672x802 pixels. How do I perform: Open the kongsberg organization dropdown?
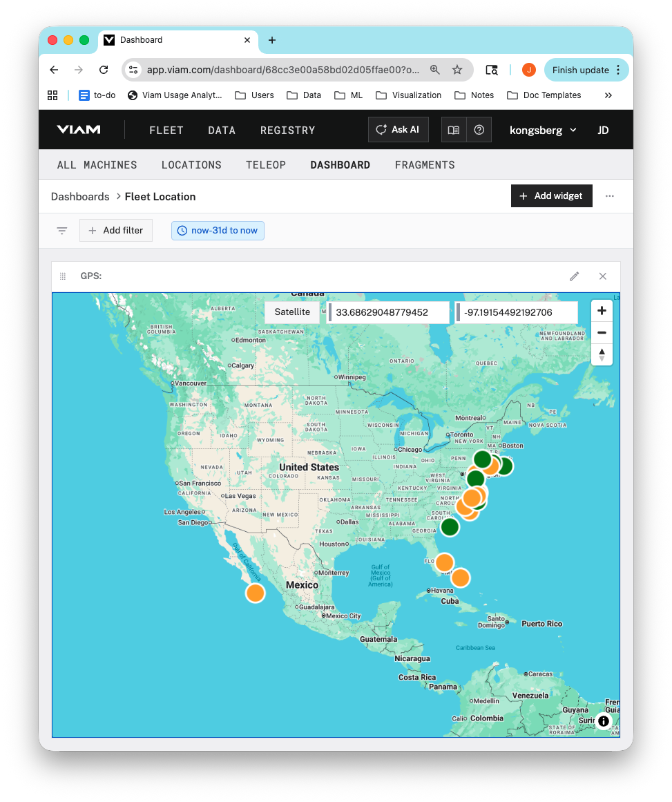(543, 129)
